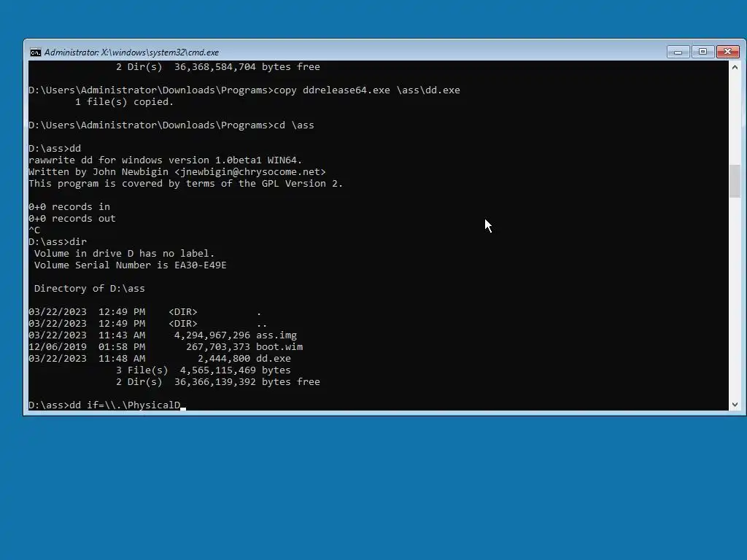Image resolution: width=747 pixels, height=560 pixels.
Task: Click the '11:48 AM' time on the dd.exe row
Action: pos(122,359)
